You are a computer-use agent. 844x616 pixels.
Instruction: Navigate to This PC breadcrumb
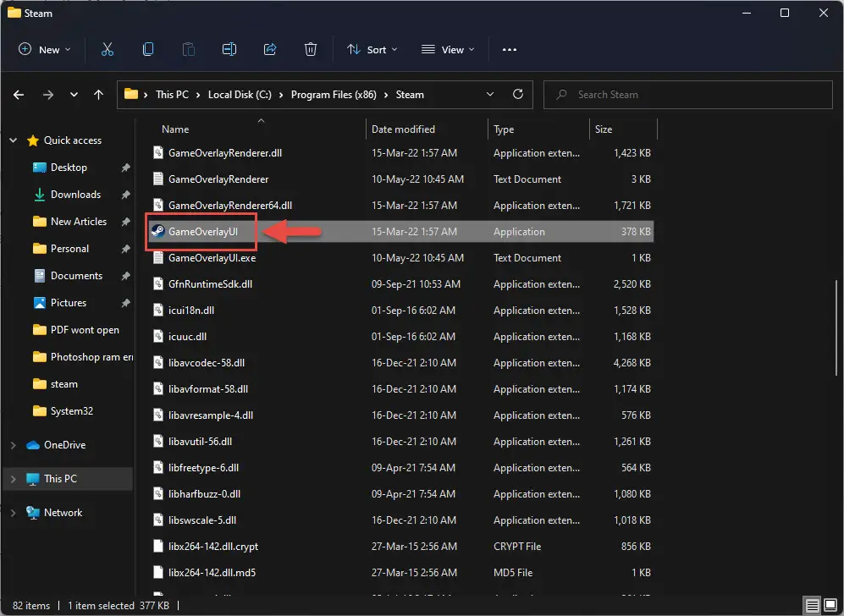click(172, 95)
